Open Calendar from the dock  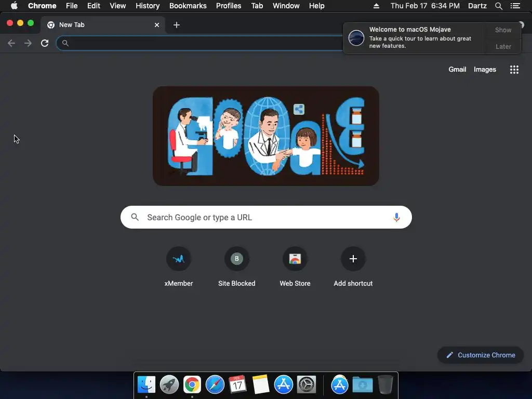click(x=237, y=384)
